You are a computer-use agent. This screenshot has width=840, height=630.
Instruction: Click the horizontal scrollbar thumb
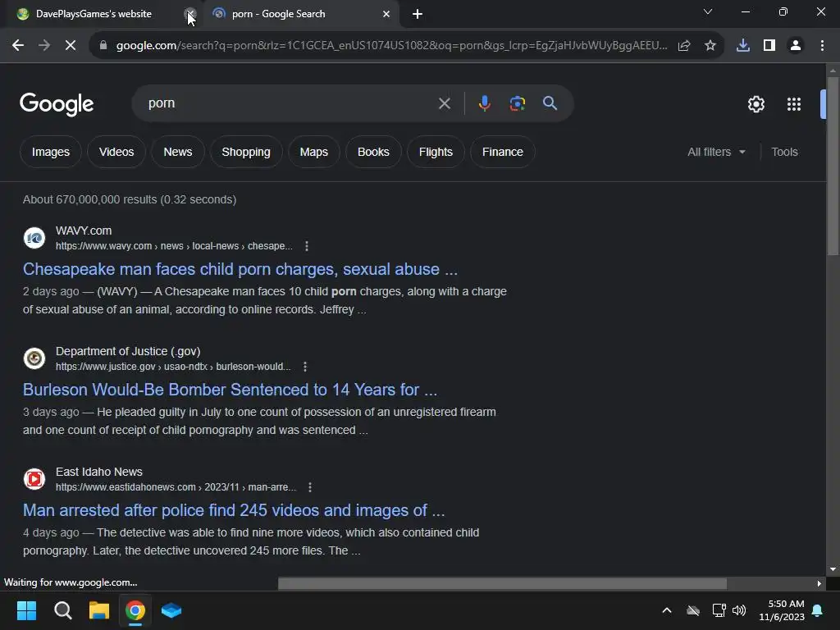coord(502,583)
